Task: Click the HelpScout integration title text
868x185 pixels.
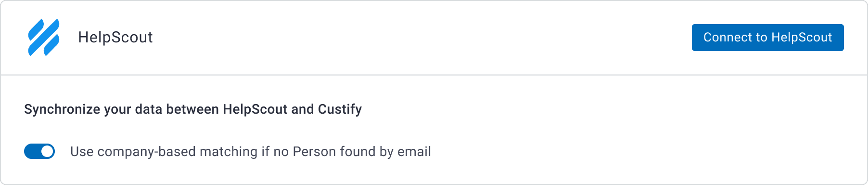Action: click(115, 37)
